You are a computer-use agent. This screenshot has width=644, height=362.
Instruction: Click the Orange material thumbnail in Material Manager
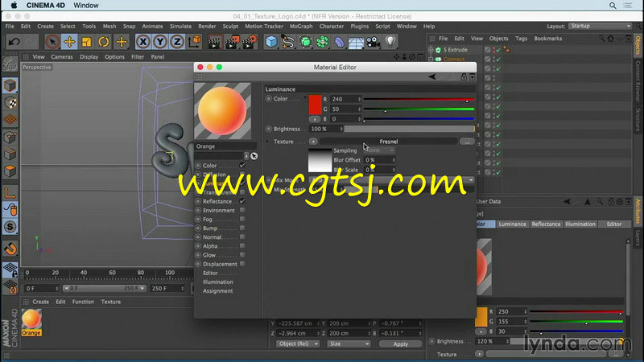31,319
